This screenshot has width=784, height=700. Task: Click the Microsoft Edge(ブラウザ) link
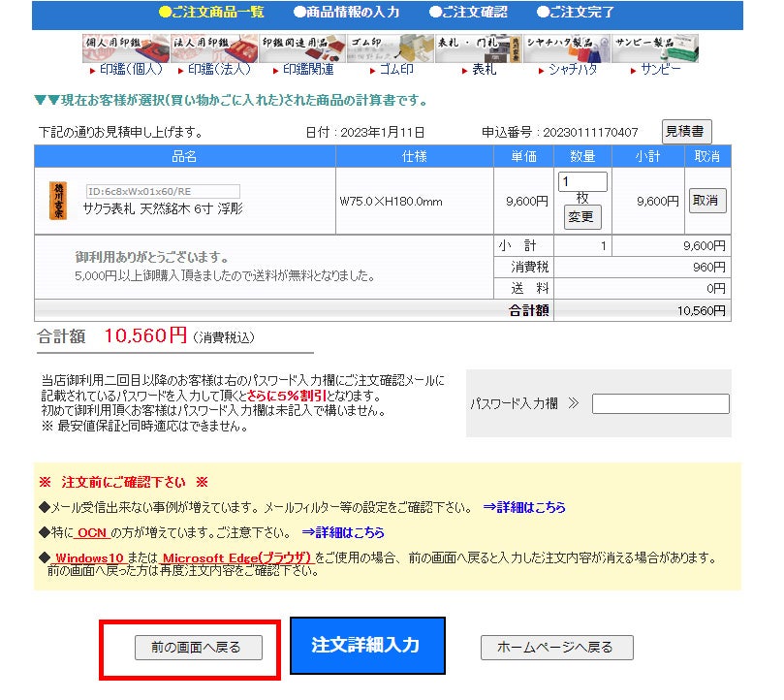[236, 557]
